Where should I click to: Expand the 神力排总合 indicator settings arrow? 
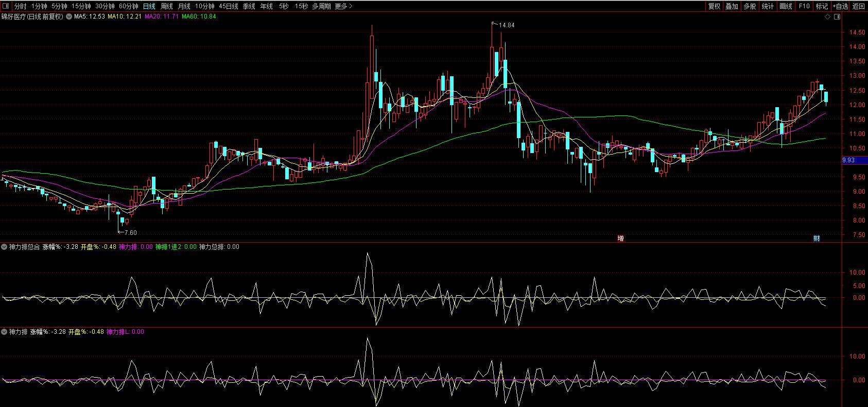pos(4,247)
